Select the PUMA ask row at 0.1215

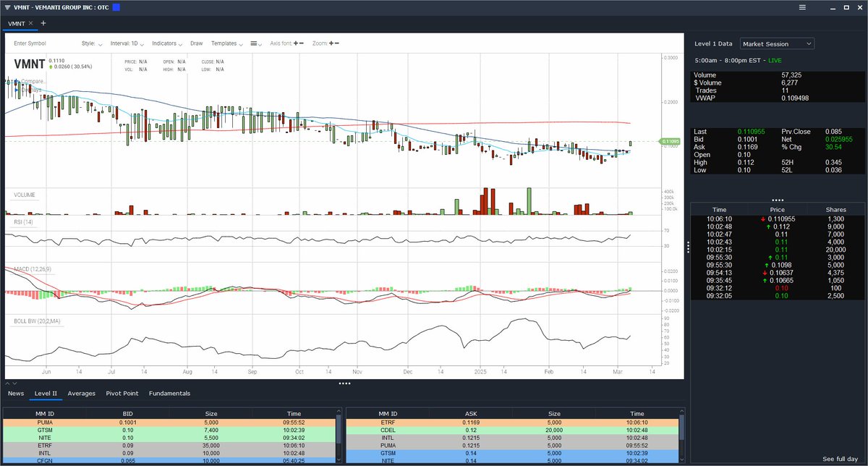pos(512,446)
